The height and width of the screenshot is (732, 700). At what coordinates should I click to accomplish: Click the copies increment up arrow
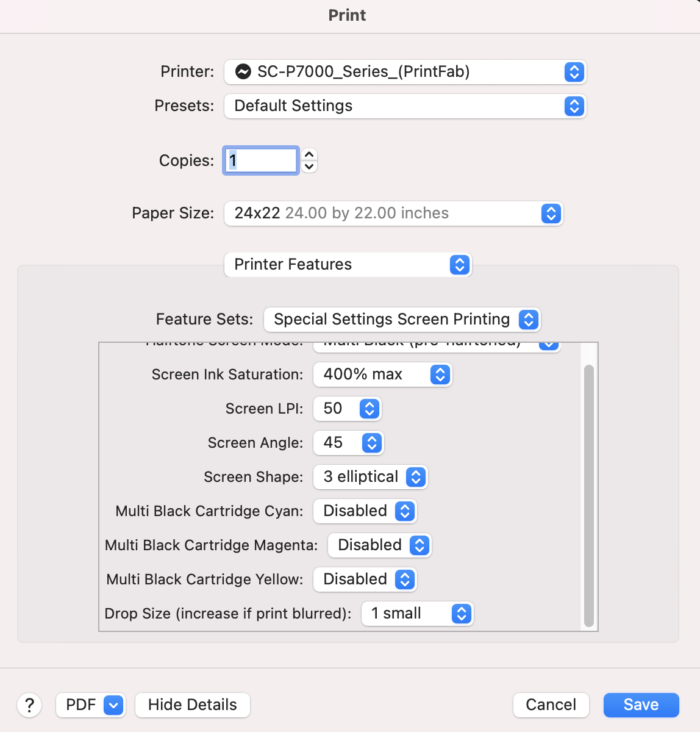click(x=309, y=154)
